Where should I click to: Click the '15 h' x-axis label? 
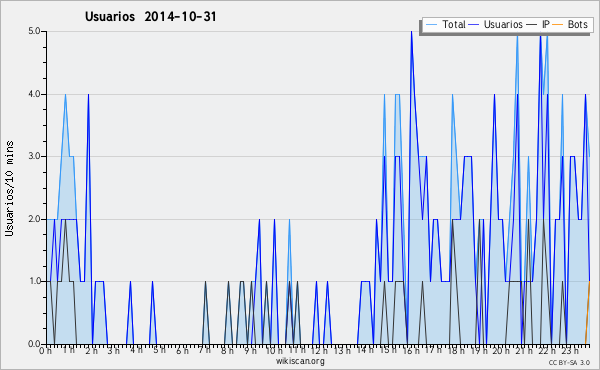(387, 350)
